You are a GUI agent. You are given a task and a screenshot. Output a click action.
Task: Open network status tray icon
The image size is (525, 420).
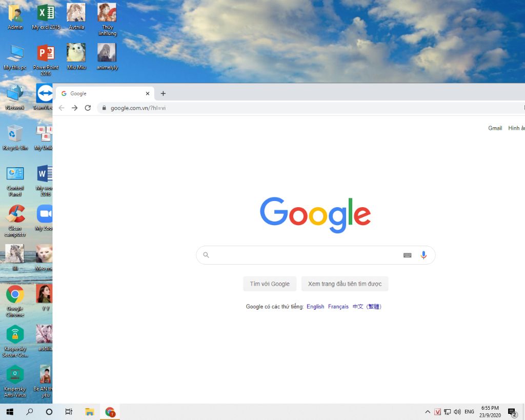pos(447,412)
